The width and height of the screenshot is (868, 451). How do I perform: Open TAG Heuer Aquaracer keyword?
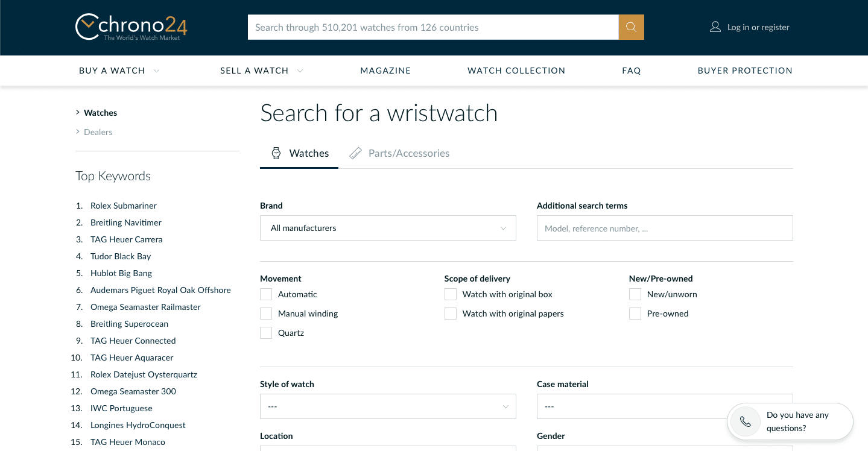click(132, 358)
